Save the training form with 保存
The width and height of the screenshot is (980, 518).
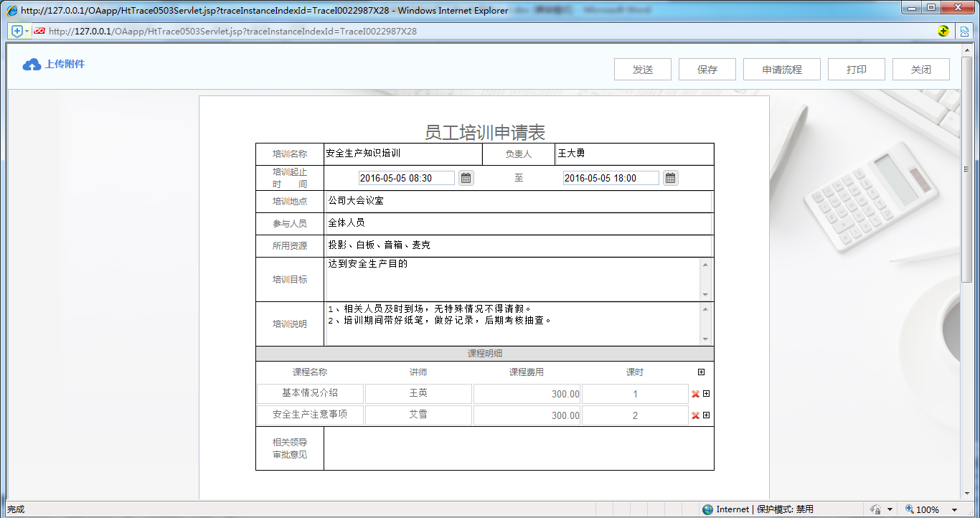[707, 69]
